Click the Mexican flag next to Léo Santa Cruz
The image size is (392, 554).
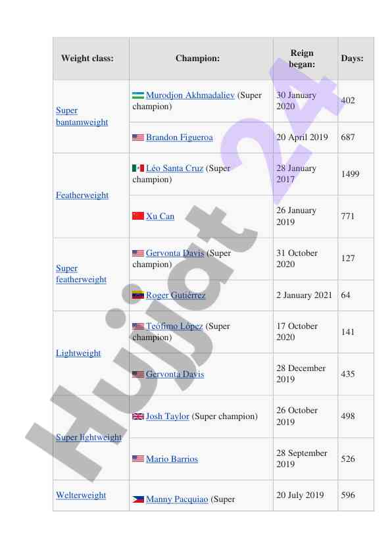[137, 168]
